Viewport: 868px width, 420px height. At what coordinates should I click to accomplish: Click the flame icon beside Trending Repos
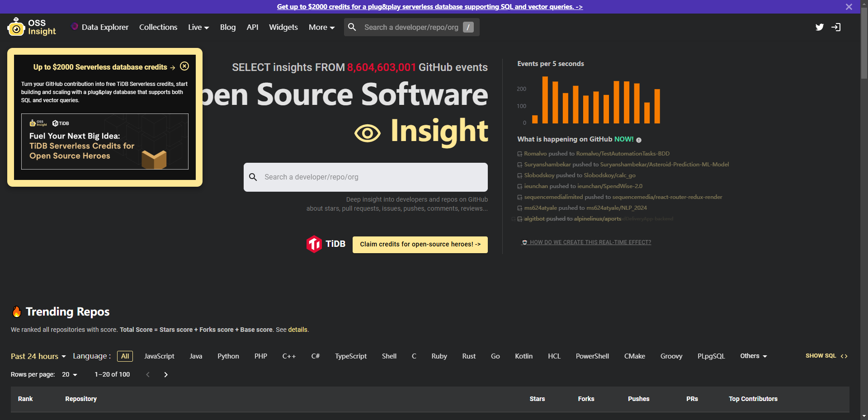(17, 311)
